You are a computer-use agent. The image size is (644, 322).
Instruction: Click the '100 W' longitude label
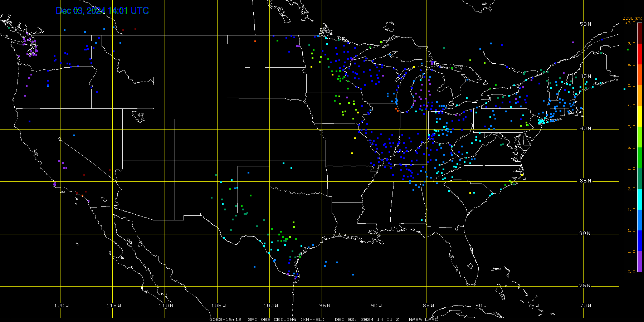[271, 306]
